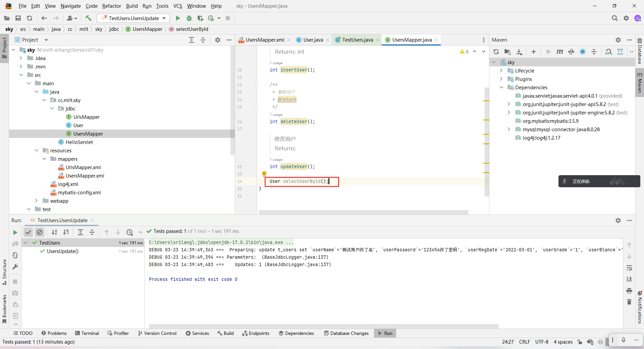This screenshot has height=349, width=644.
Task: Click the Project tree vertical scrollbar
Action: [232, 101]
